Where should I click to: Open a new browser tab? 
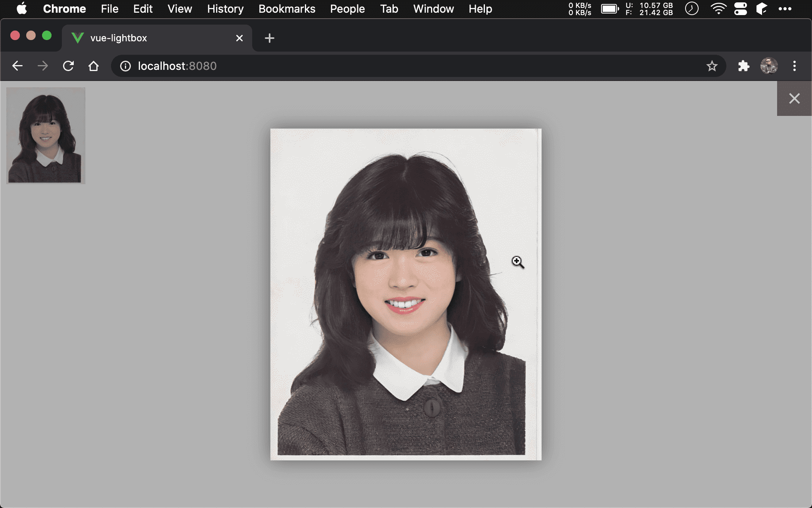tap(269, 38)
